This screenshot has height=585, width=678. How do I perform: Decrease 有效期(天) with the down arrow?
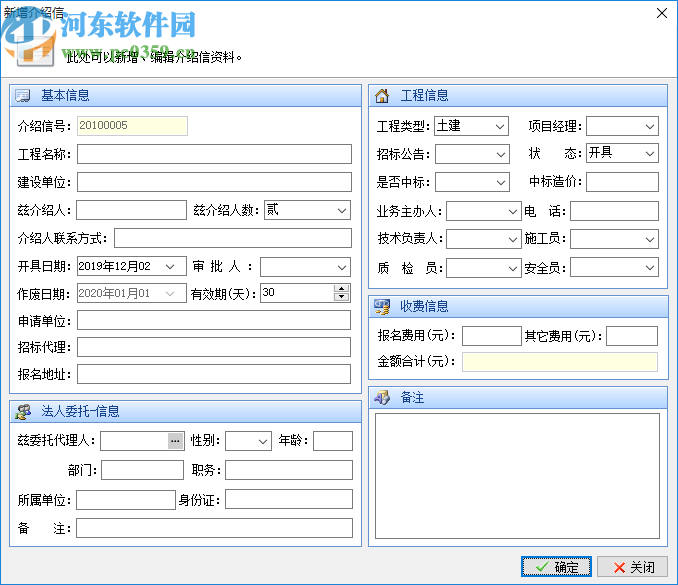click(341, 297)
